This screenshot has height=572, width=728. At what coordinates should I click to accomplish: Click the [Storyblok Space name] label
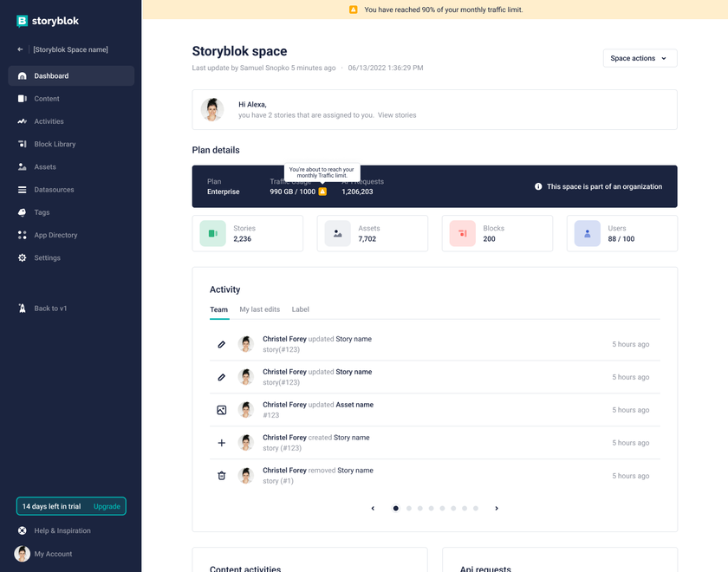point(70,49)
